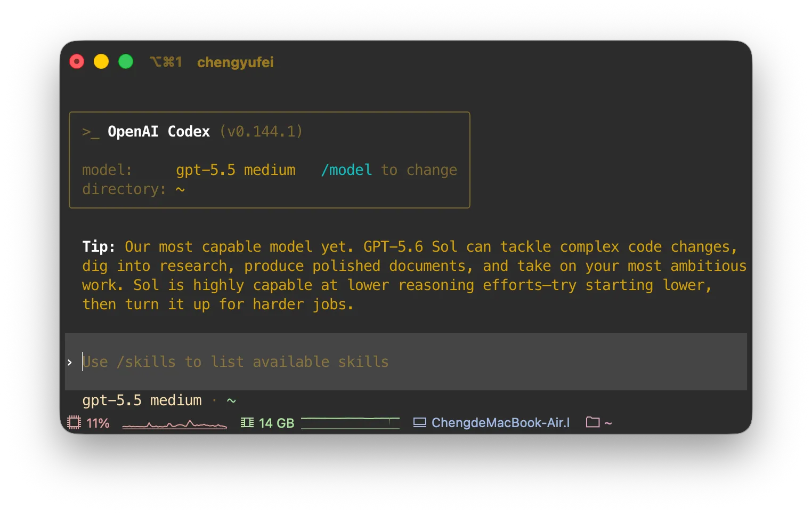
Task: Select the chengyufei window title tab
Action: tap(236, 62)
